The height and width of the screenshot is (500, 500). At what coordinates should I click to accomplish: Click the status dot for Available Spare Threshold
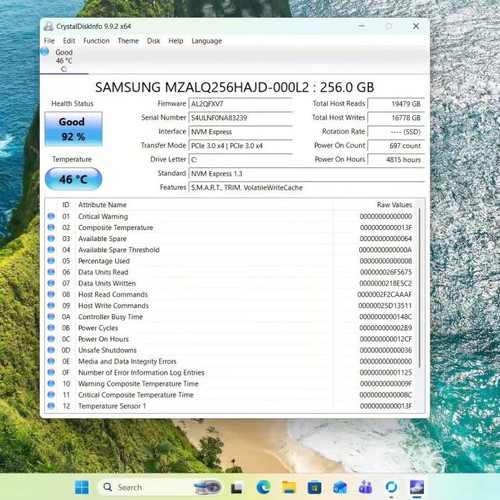[x=51, y=250]
